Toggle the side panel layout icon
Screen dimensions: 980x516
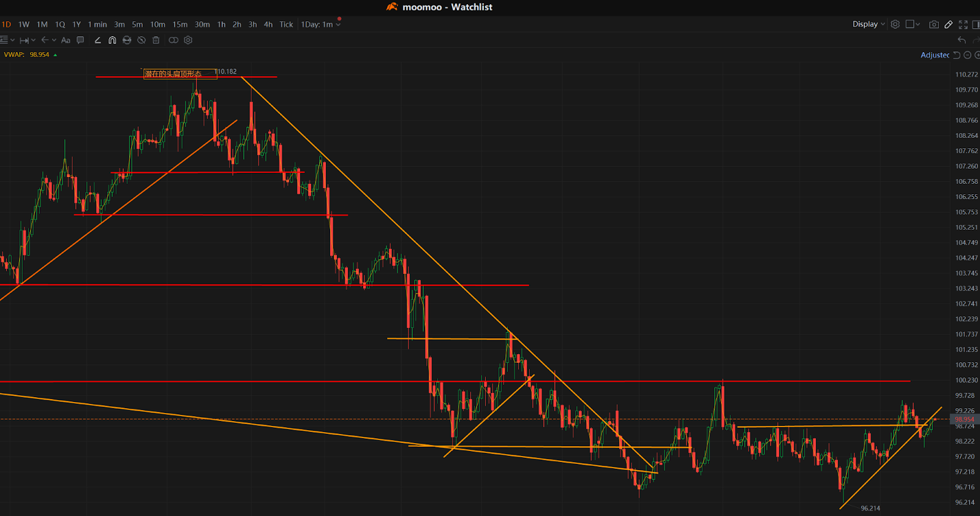(976, 25)
